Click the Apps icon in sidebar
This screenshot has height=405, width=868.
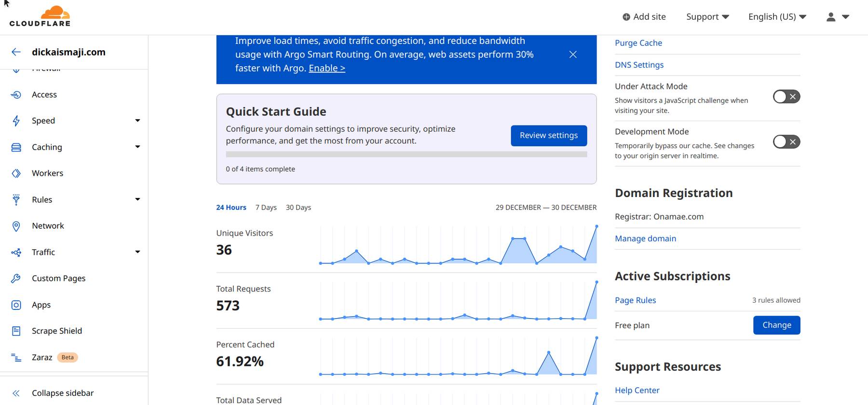pos(16,305)
